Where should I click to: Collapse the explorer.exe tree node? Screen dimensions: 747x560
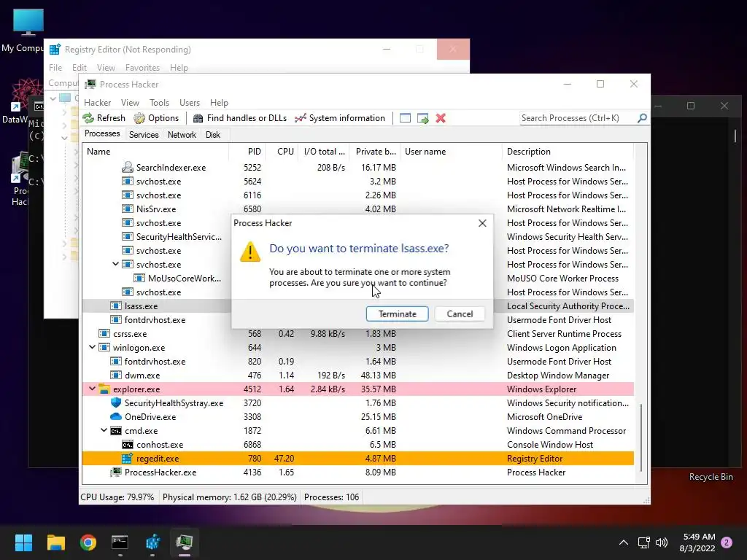pyautogui.click(x=92, y=389)
